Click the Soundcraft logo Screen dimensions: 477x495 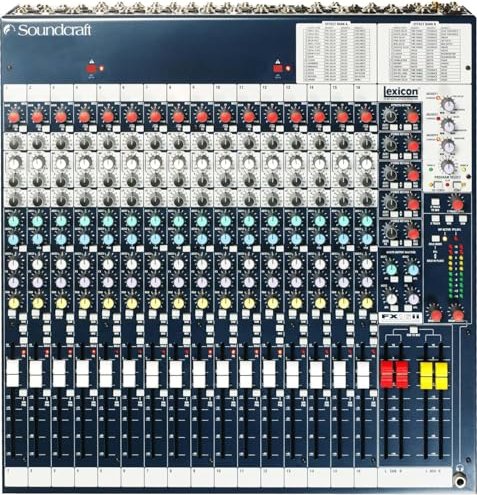[x=47, y=30]
